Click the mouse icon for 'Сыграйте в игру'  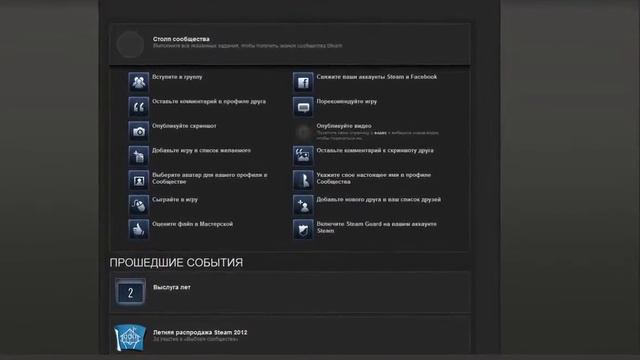[x=139, y=204]
